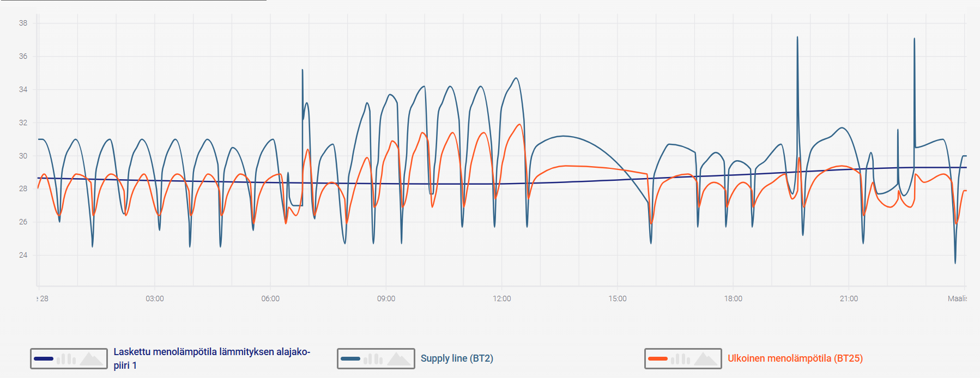Click the 38 value on temperature axis
The height and width of the screenshot is (378, 980).
click(23, 23)
